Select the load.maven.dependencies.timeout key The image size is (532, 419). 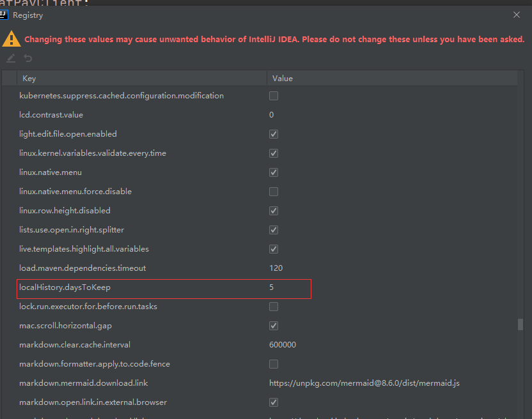(x=82, y=268)
